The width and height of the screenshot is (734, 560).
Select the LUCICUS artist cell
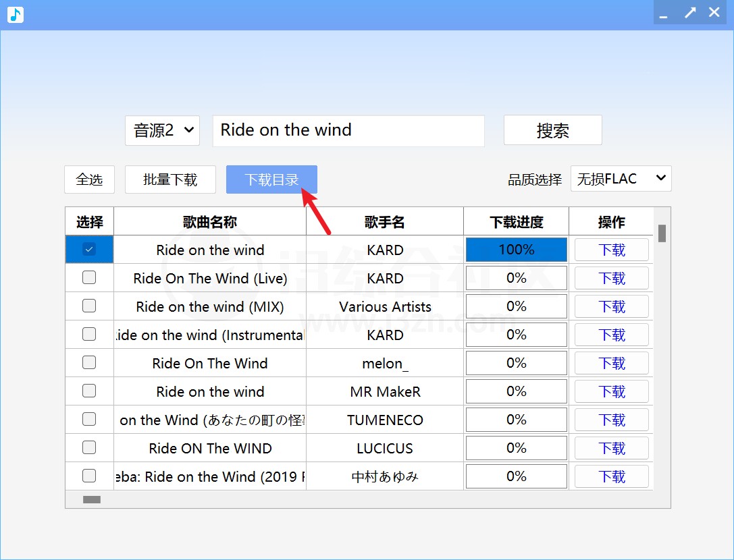tap(385, 448)
